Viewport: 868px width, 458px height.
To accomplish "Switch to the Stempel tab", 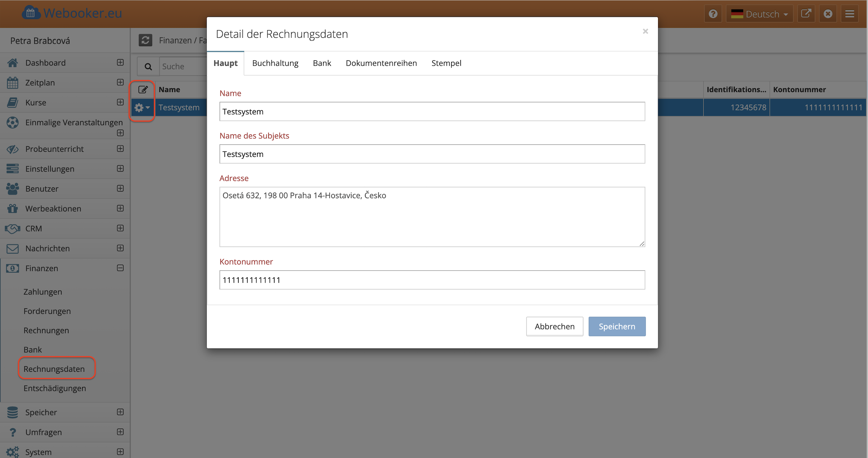I will [446, 63].
